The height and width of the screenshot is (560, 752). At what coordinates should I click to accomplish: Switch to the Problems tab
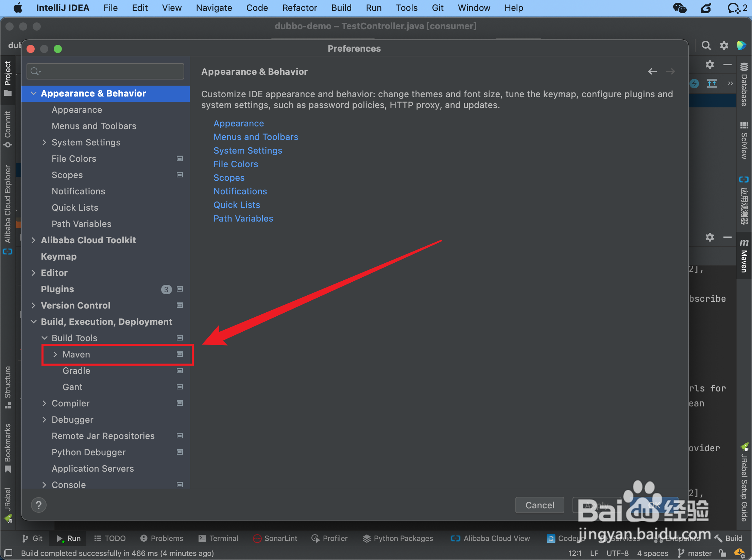point(162,538)
